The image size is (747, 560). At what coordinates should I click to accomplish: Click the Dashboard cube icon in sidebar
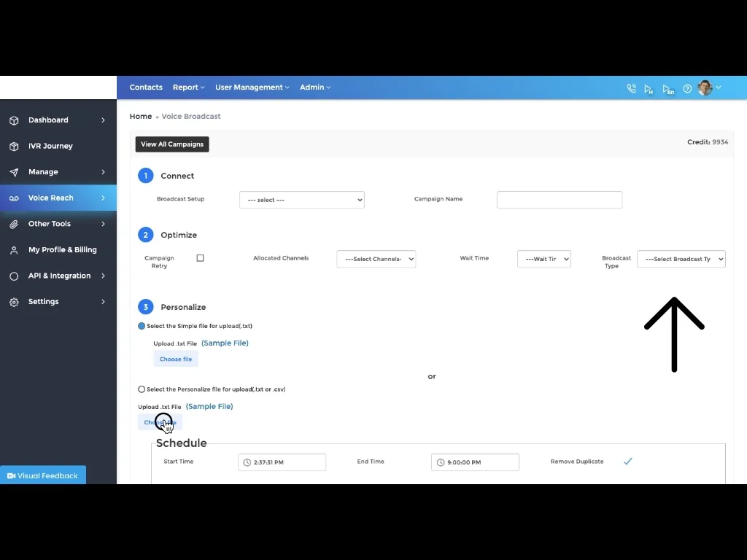pyautogui.click(x=14, y=120)
